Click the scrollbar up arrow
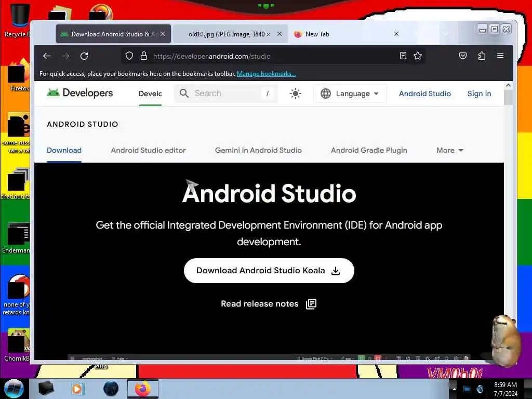The image size is (532, 399). coord(508,86)
